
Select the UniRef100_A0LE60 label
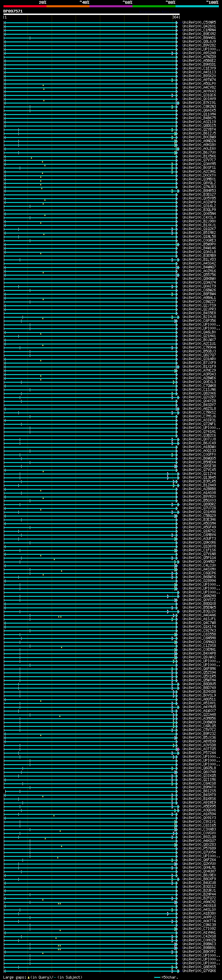(199, 148)
